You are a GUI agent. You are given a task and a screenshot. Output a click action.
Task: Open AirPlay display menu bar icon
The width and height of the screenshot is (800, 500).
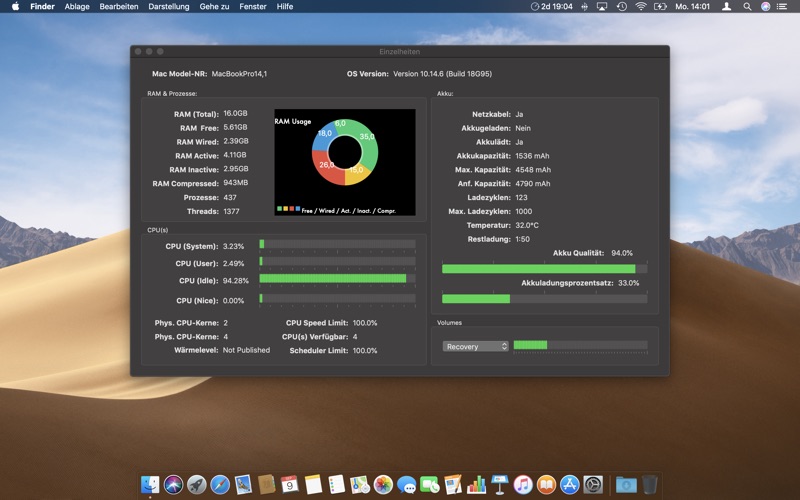pos(602,6)
